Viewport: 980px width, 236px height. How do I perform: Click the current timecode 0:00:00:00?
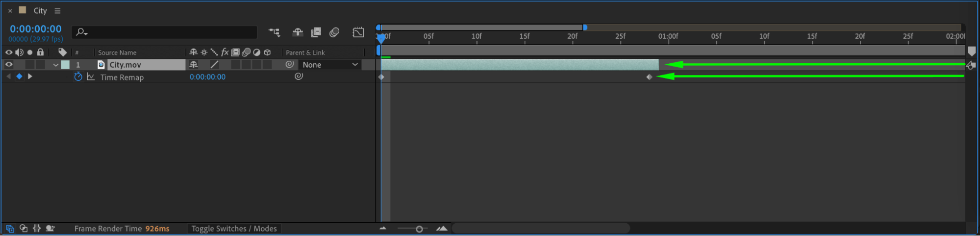click(x=36, y=29)
